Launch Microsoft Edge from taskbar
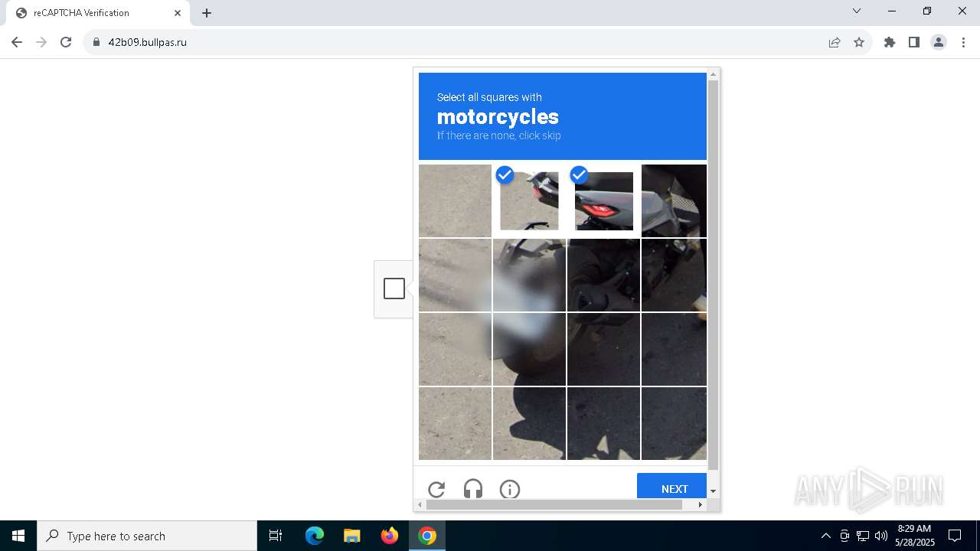 (x=315, y=536)
